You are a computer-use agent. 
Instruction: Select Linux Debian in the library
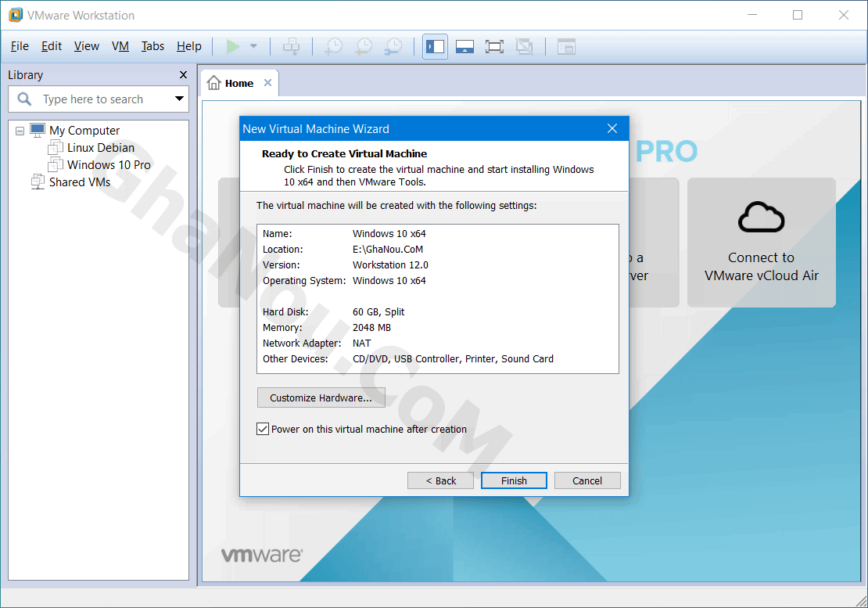click(x=100, y=148)
